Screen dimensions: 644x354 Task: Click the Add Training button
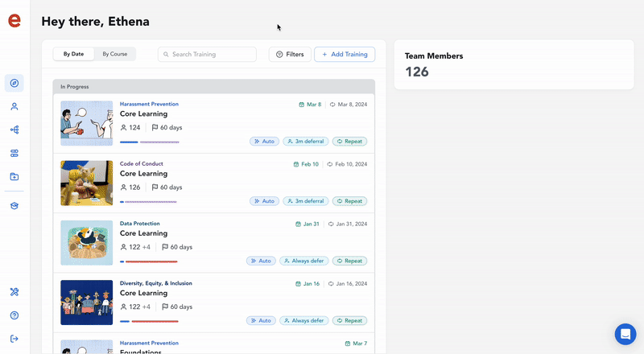click(x=345, y=54)
